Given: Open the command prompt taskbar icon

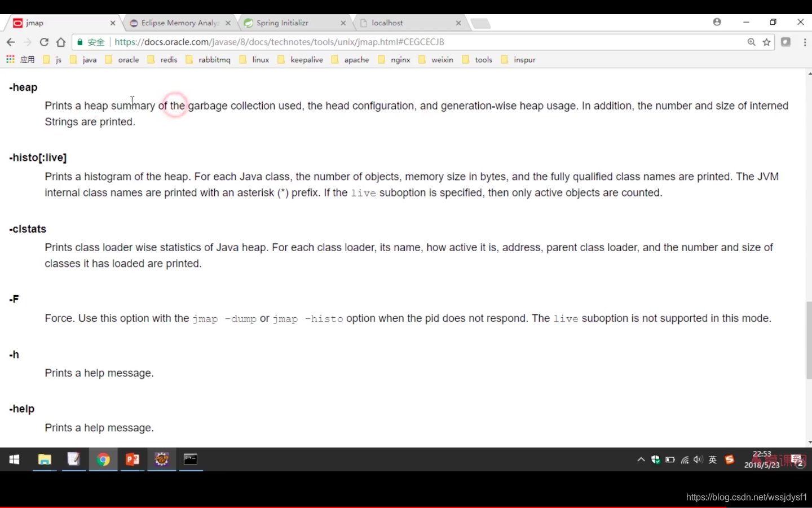Looking at the screenshot, I should click(x=191, y=459).
